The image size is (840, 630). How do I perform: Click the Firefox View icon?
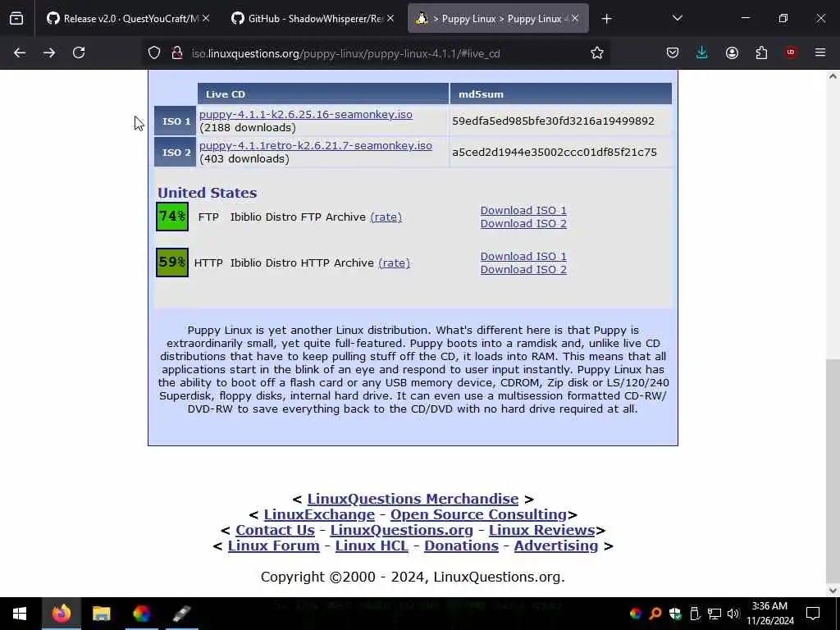(x=16, y=19)
